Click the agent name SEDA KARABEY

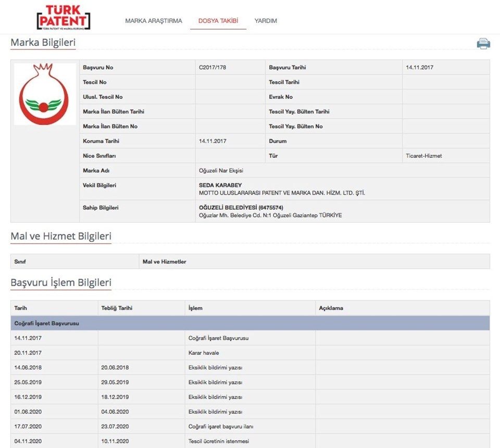click(220, 185)
